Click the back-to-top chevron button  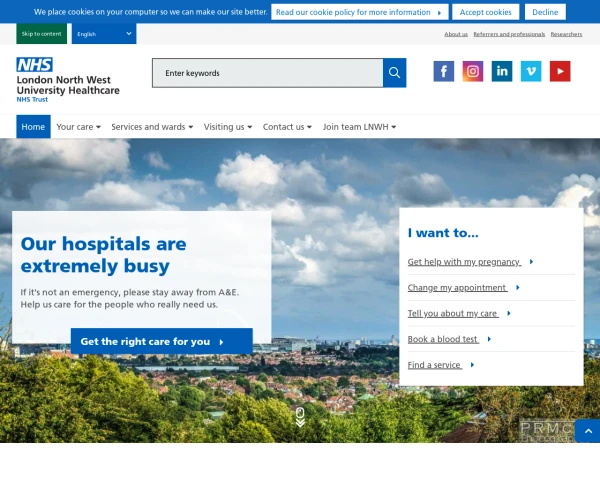pos(588,431)
